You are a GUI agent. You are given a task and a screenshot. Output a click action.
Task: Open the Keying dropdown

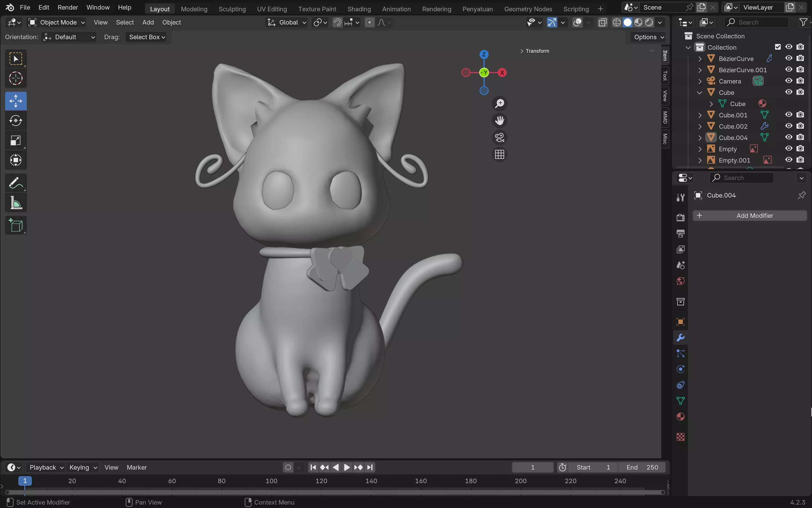(x=83, y=467)
